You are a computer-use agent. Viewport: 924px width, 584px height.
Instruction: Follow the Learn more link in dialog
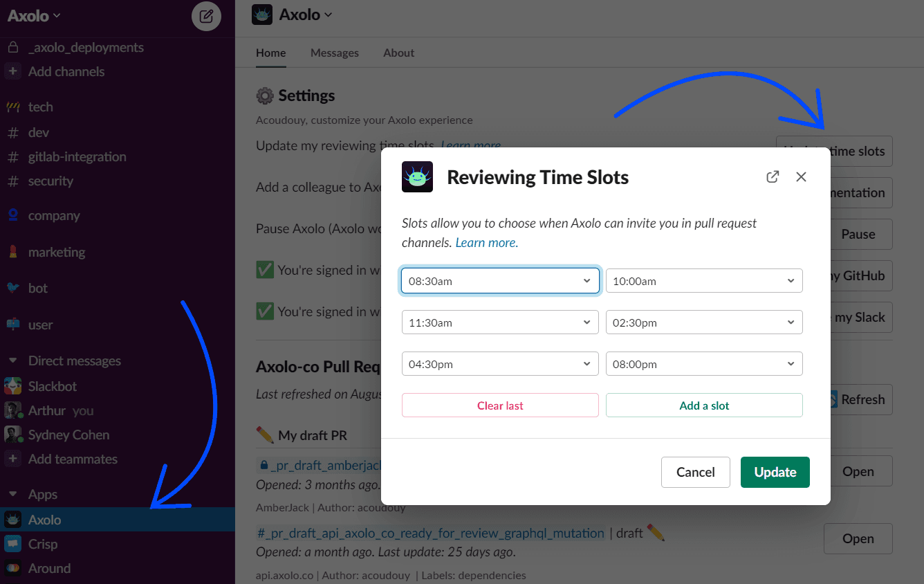click(x=486, y=243)
